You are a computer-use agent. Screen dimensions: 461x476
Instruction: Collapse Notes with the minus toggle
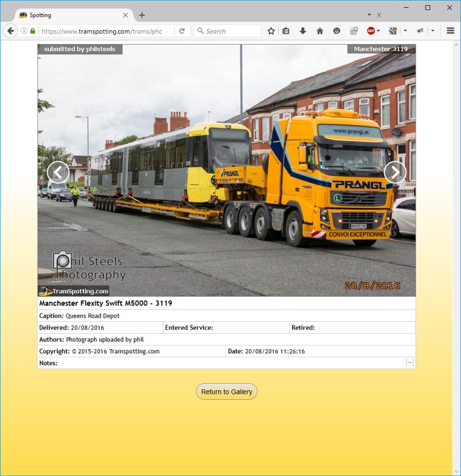pos(409,363)
